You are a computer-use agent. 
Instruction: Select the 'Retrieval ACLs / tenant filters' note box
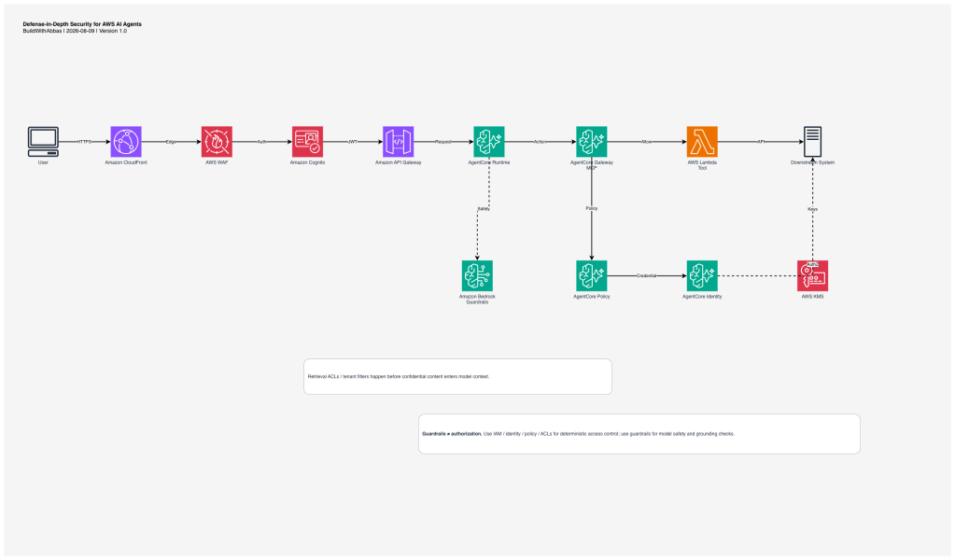[458, 377]
